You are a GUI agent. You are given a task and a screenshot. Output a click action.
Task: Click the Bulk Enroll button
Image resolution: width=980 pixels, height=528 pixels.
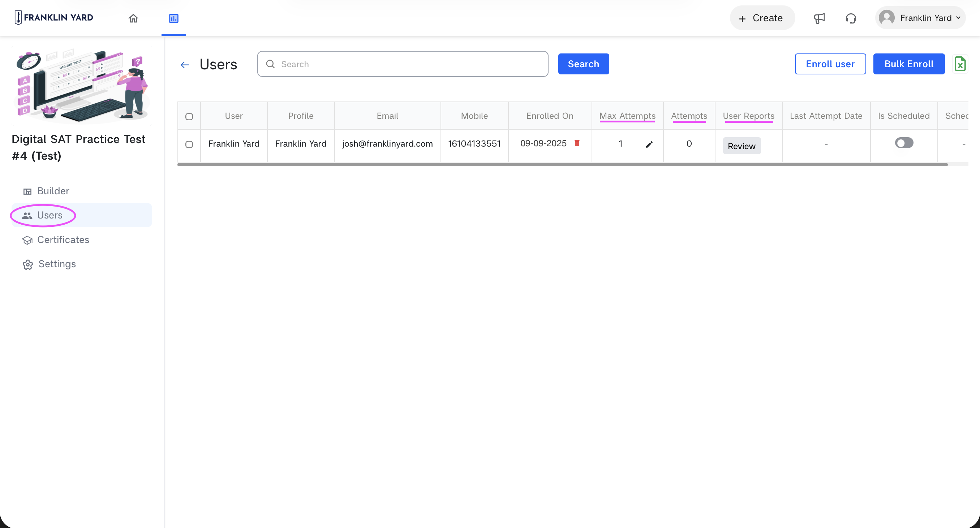[908, 64]
